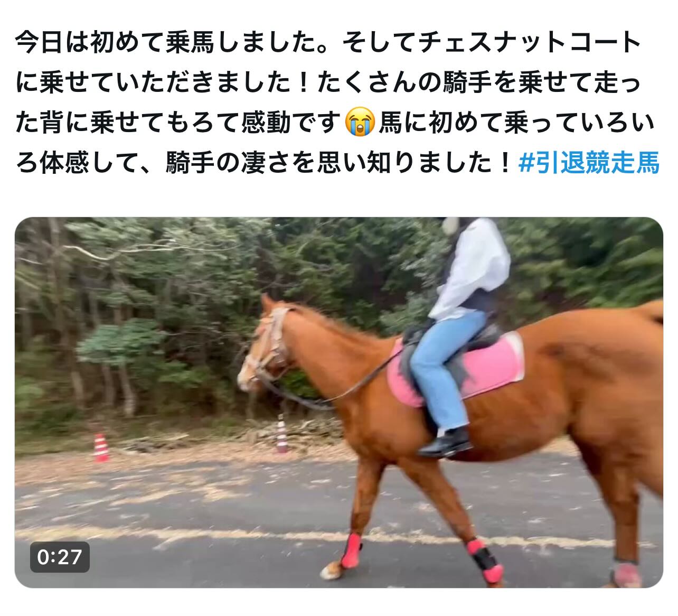Click the word チェスナットコート in the tweet
This screenshot has width=678, height=616.
529,42
